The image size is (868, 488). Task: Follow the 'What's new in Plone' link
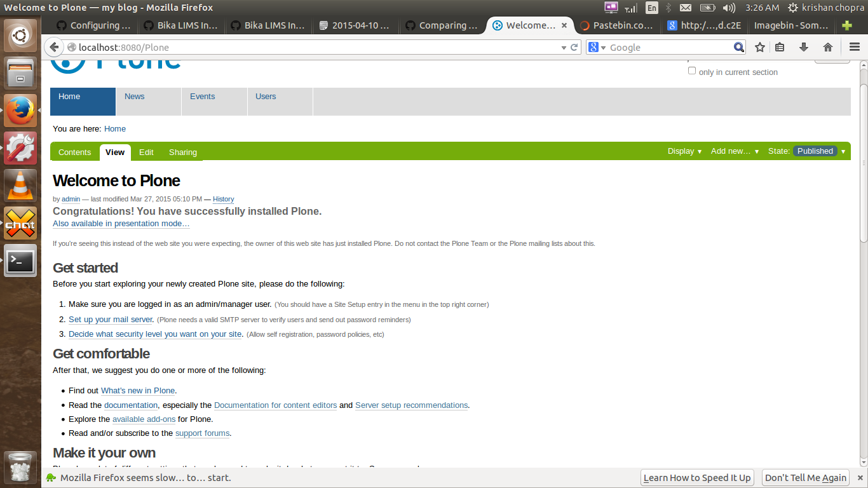(x=138, y=391)
